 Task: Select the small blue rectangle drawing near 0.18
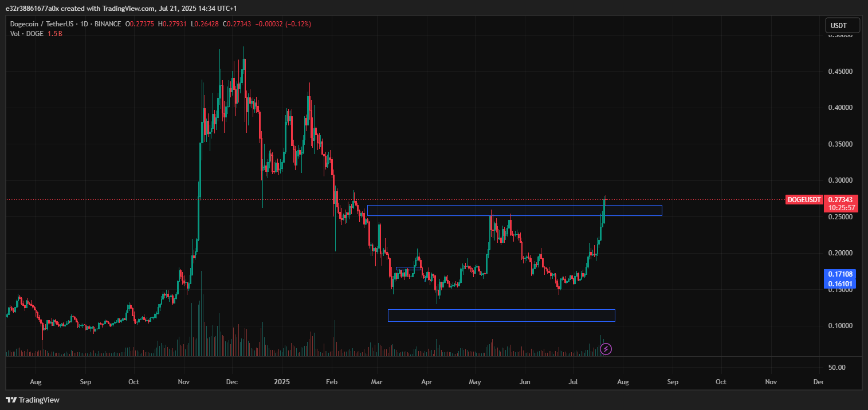[x=409, y=269]
